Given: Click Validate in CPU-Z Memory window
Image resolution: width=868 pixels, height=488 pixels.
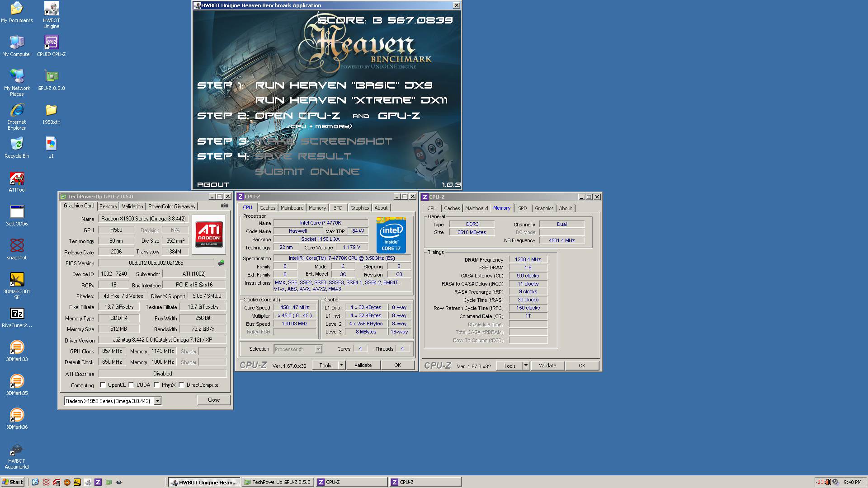Looking at the screenshot, I should (547, 366).
